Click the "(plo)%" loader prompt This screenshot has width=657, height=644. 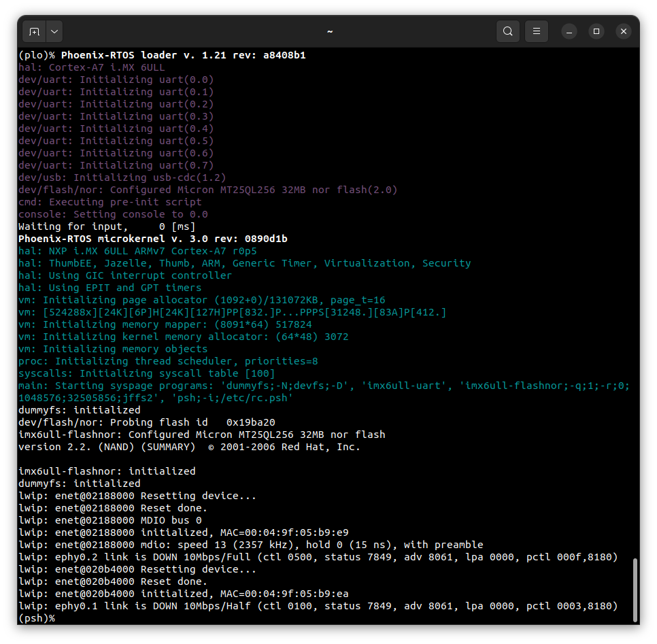click(37, 55)
